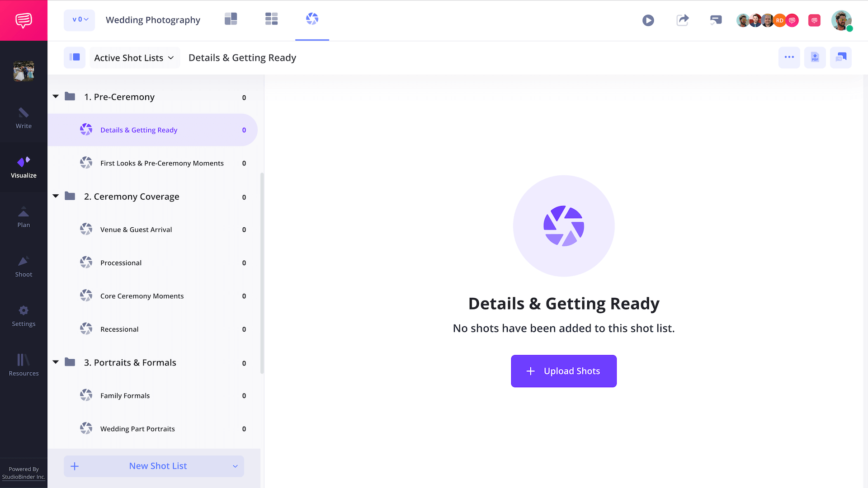Screen dimensions: 868x488
Task: Click the Upload Shots button
Action: 563,371
